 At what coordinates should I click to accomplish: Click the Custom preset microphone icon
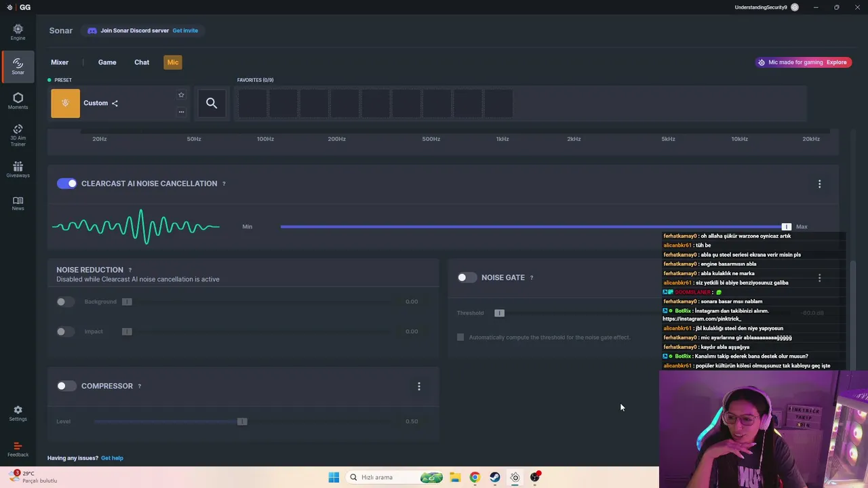[65, 103]
